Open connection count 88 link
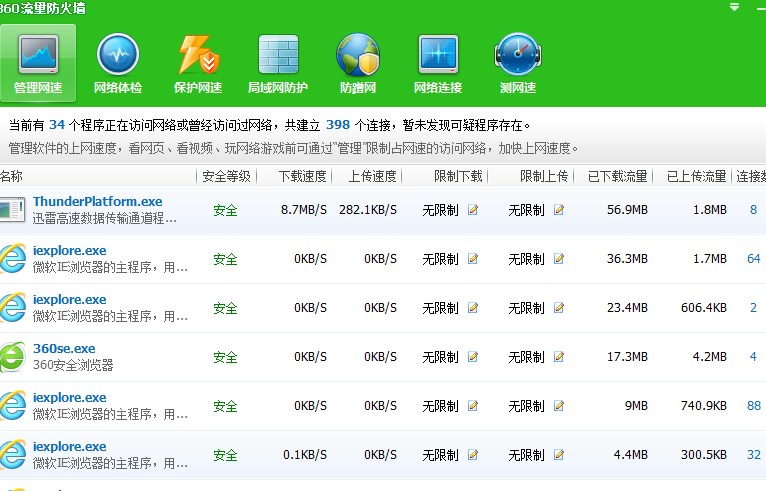This screenshot has width=766, height=491. pyautogui.click(x=754, y=406)
